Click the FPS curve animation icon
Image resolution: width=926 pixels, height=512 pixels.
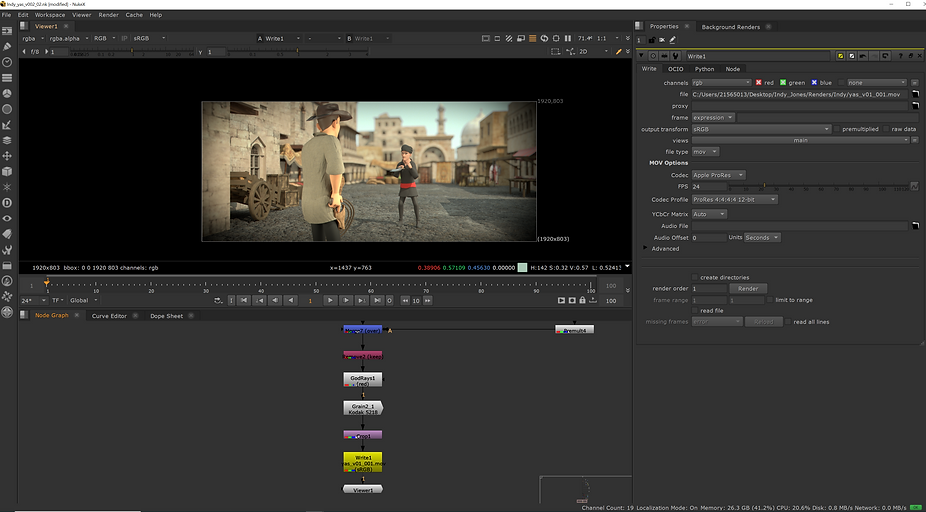point(915,187)
